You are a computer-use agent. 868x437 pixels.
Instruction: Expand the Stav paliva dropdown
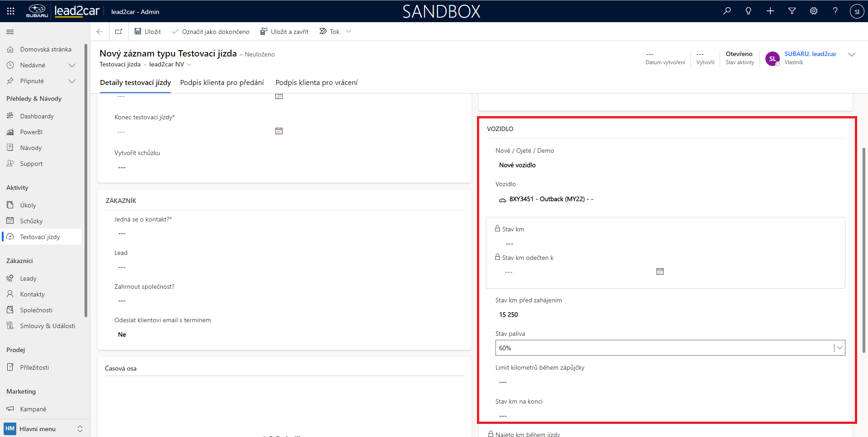click(x=840, y=348)
